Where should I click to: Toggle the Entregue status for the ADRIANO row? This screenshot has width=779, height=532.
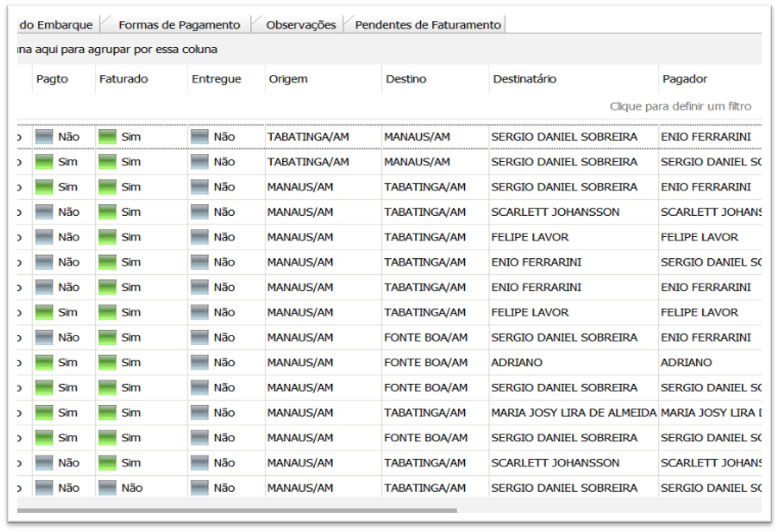pos(200,362)
